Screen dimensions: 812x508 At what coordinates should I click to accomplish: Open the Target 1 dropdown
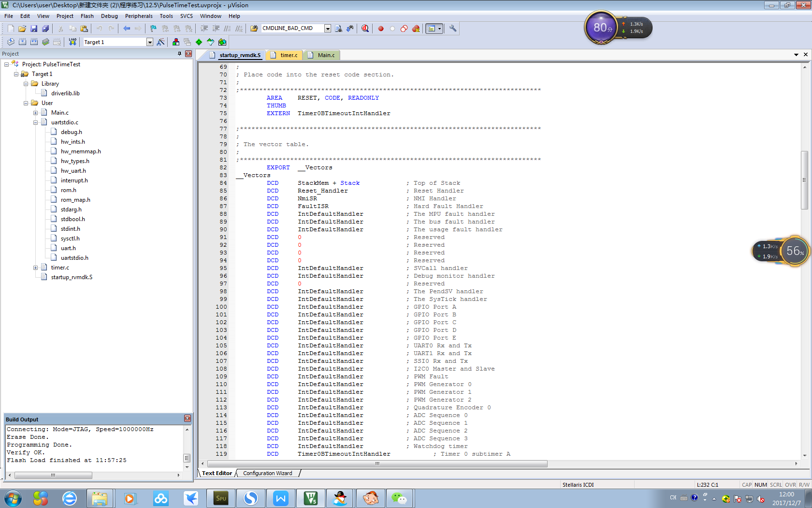(150, 42)
